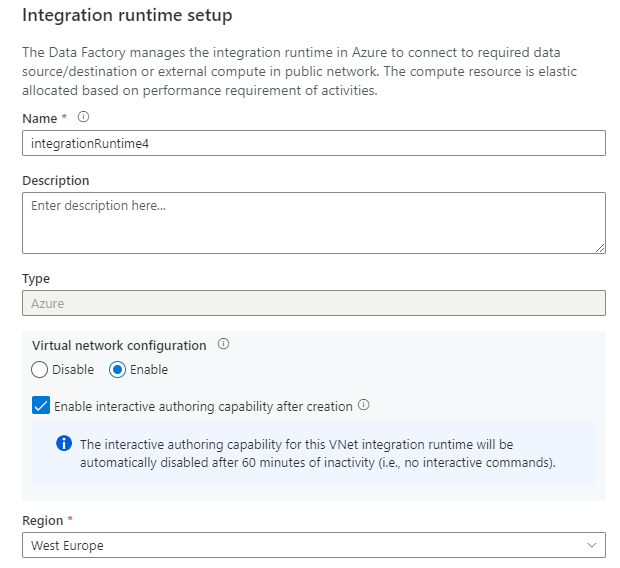
Task: Uncheck the interactive authoring capability checkbox
Action: (x=41, y=406)
